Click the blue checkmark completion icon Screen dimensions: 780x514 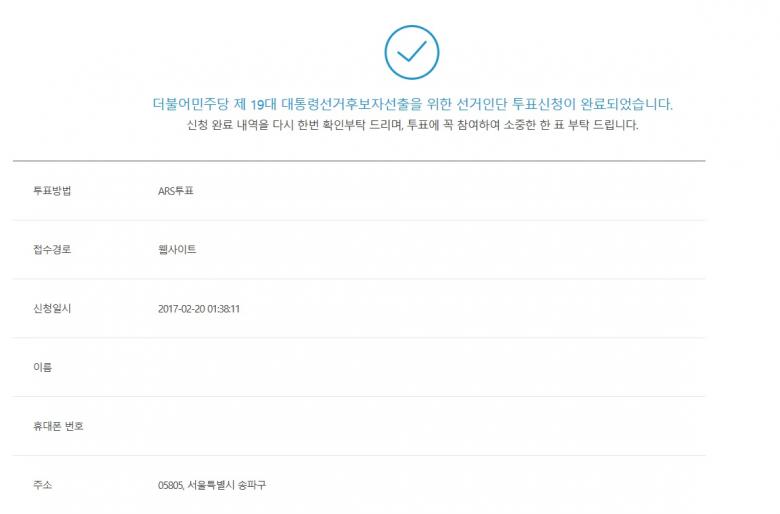pyautogui.click(x=411, y=53)
